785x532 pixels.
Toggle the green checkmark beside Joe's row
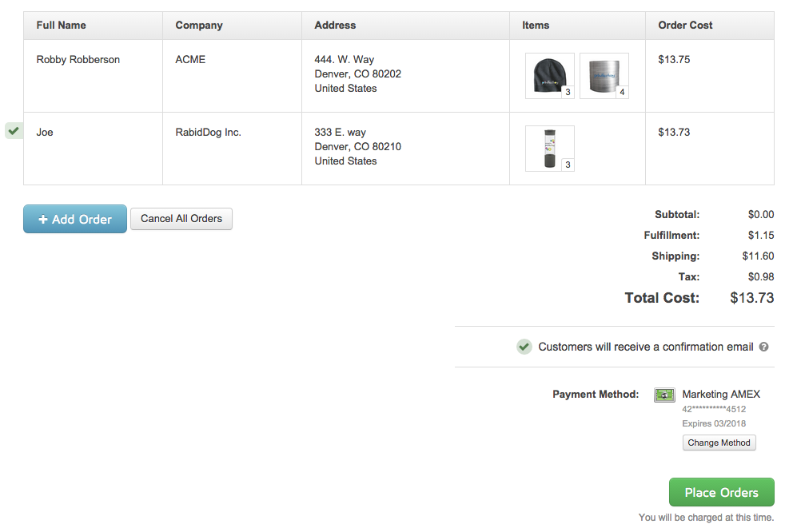tap(14, 131)
